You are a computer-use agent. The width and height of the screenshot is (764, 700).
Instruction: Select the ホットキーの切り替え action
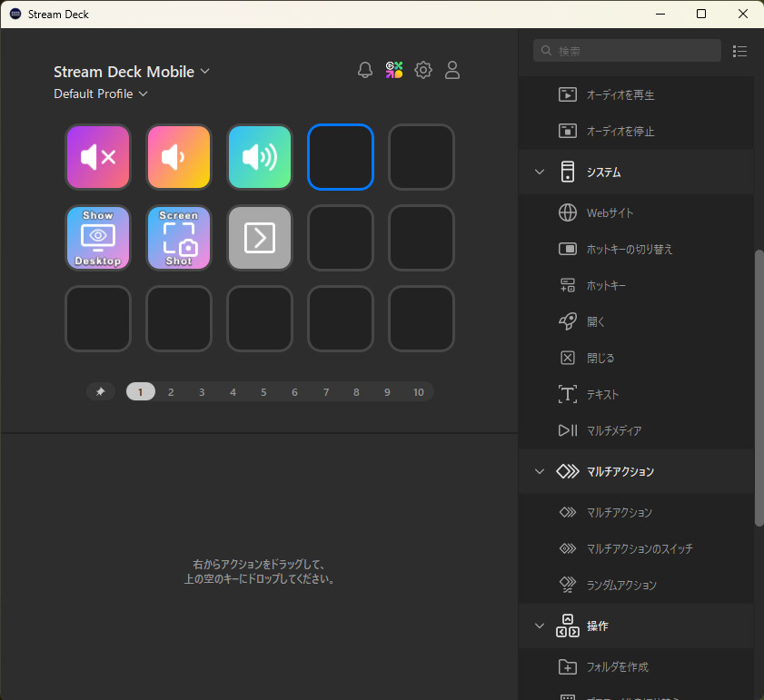coord(636,249)
